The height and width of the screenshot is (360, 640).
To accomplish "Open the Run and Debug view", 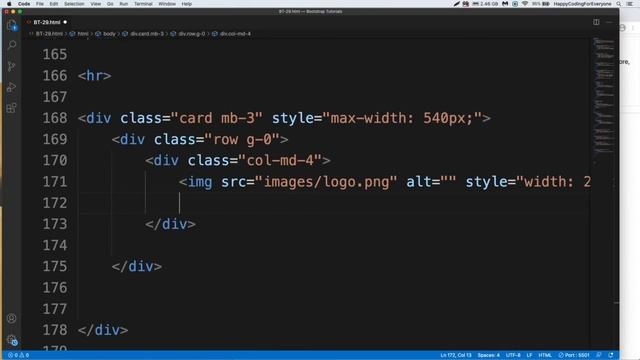I will (x=12, y=87).
